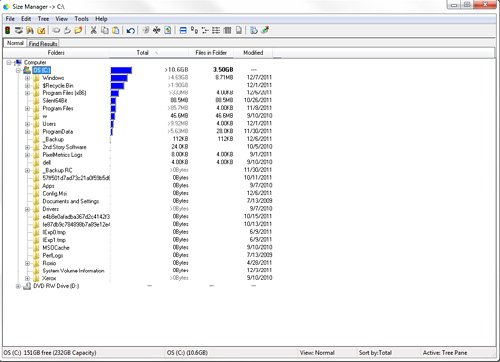Click the four-way arrows move icon
Image resolution: width=500 pixels, height=362 pixels.
[x=156, y=30]
